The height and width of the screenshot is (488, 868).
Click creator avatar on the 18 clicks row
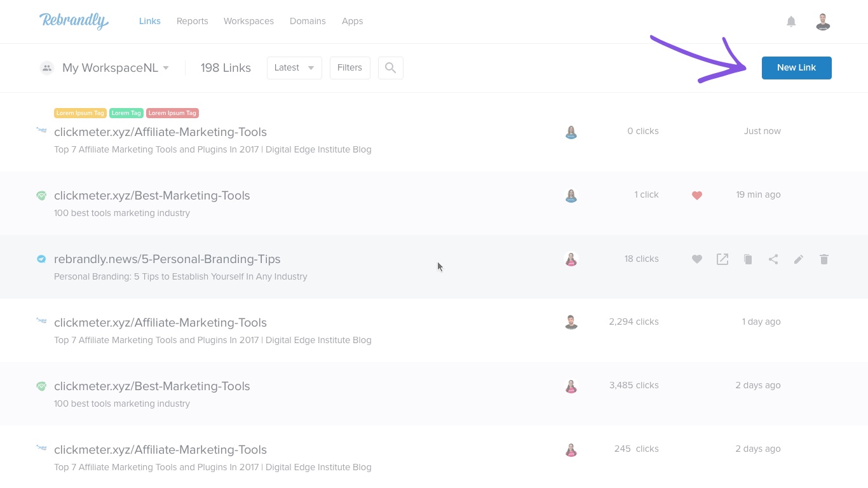coord(571,259)
